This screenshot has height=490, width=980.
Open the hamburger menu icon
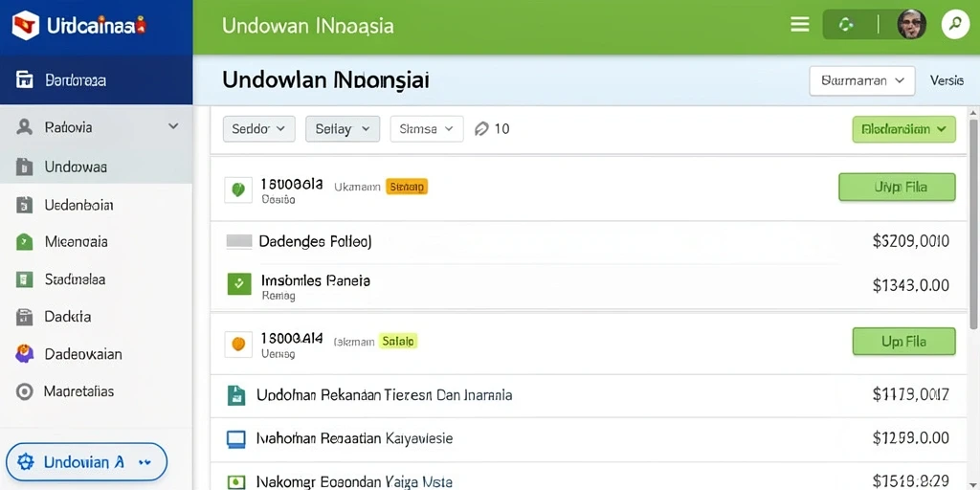[799, 25]
